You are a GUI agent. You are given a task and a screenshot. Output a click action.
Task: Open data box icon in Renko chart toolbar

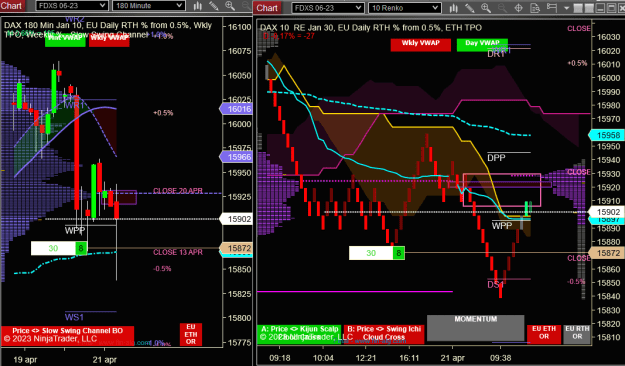[535, 8]
